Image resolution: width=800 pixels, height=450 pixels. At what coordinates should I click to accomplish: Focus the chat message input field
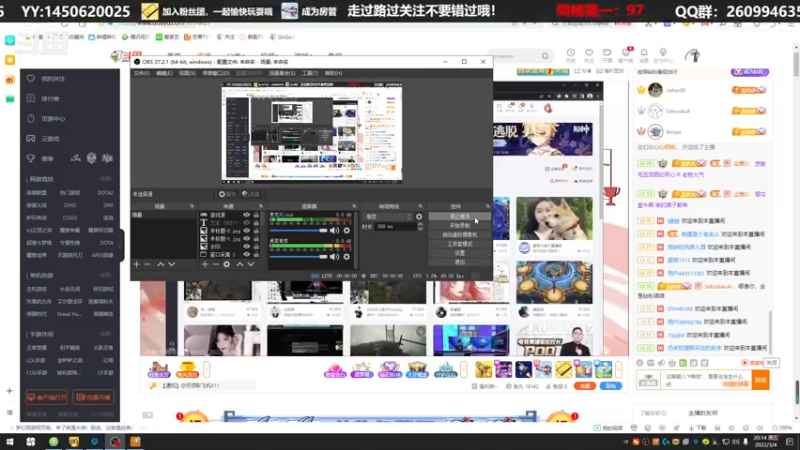tap(707, 380)
